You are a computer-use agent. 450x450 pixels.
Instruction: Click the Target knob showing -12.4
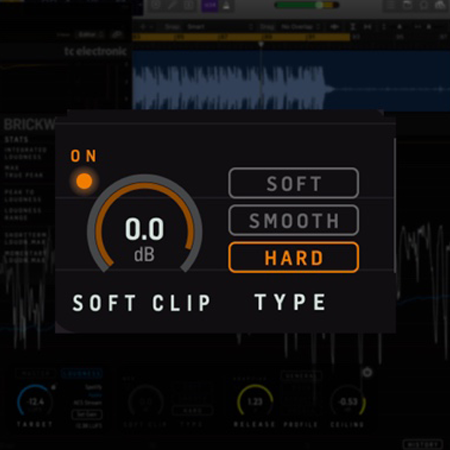(35, 401)
